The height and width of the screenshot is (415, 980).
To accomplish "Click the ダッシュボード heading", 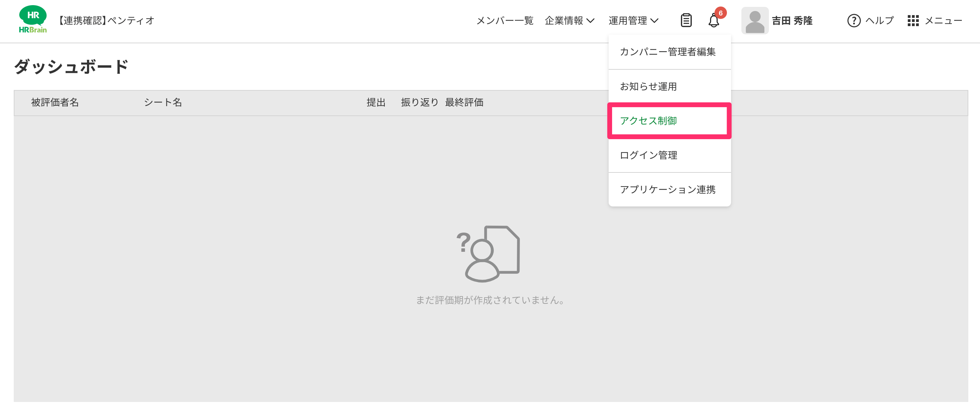I will (71, 67).
